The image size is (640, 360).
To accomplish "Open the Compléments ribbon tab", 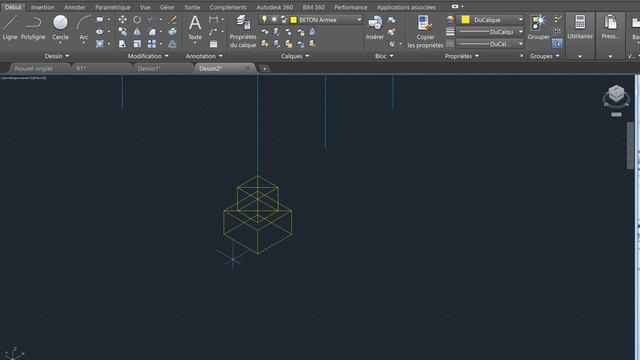I will (228, 7).
